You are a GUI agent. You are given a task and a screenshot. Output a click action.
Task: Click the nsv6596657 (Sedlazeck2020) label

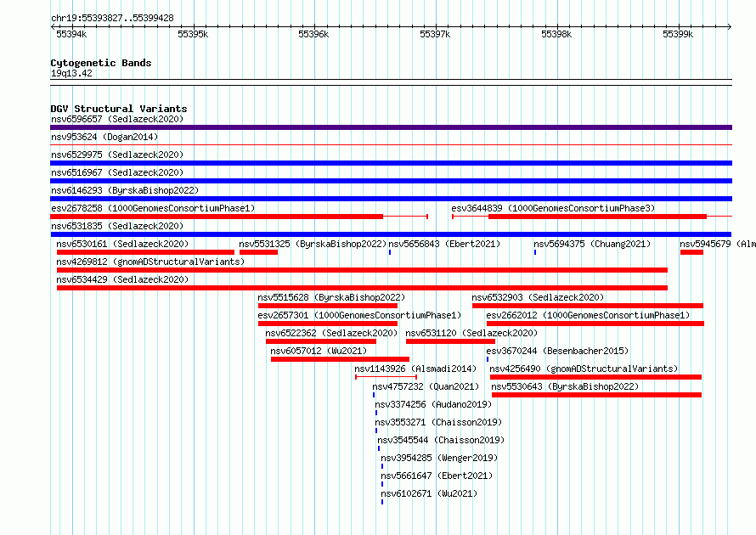point(117,119)
